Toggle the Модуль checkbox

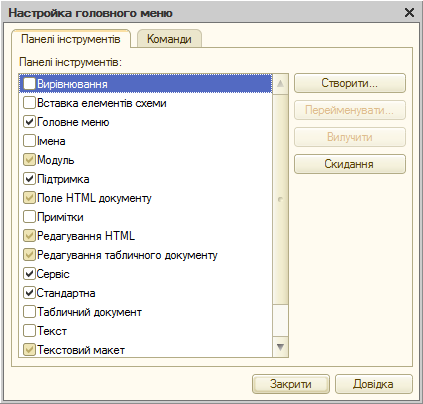pos(29,160)
